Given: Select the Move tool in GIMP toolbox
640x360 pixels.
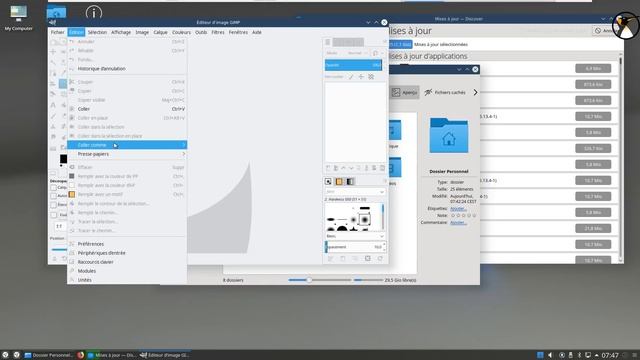Looking at the screenshot, I should coord(53,52).
